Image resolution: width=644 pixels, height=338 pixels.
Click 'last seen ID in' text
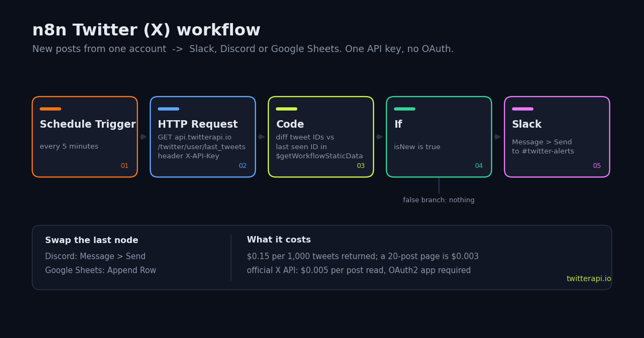[301, 147]
